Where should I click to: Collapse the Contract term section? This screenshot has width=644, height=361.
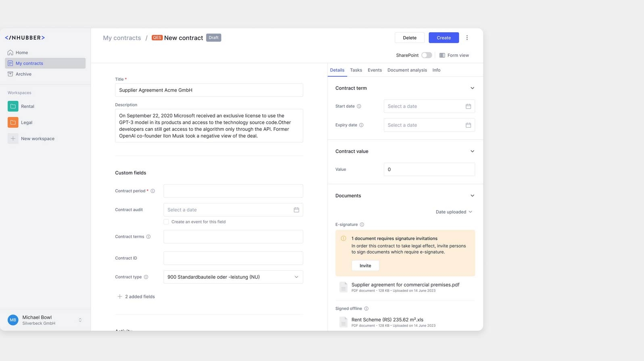(473, 88)
